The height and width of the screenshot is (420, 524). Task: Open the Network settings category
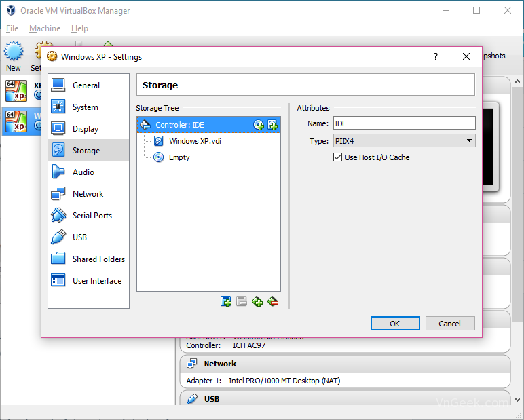pos(88,194)
